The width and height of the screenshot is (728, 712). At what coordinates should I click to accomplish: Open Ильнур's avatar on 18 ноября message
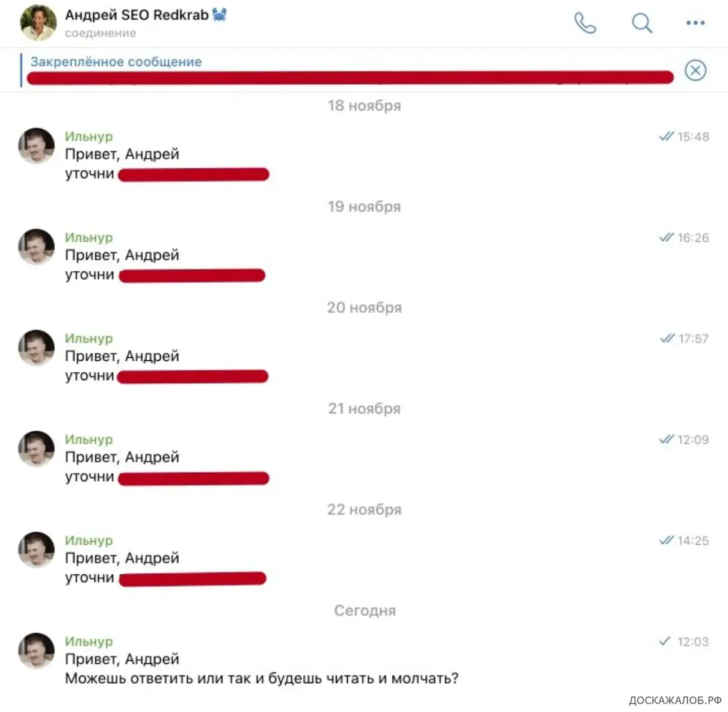click(37, 146)
